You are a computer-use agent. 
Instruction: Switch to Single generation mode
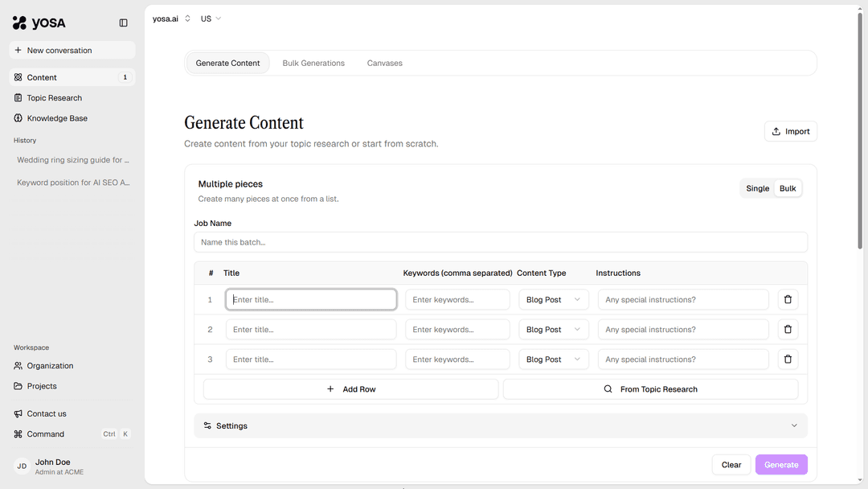tap(756, 187)
